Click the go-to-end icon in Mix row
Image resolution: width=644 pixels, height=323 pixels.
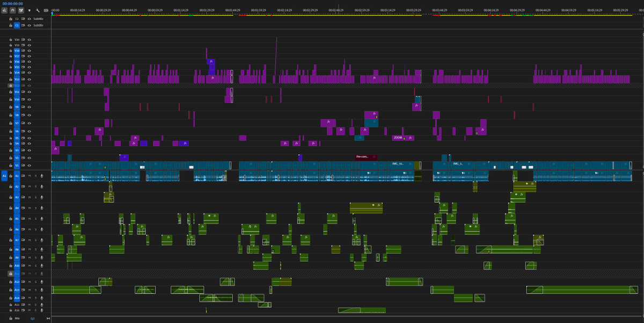[48, 318]
